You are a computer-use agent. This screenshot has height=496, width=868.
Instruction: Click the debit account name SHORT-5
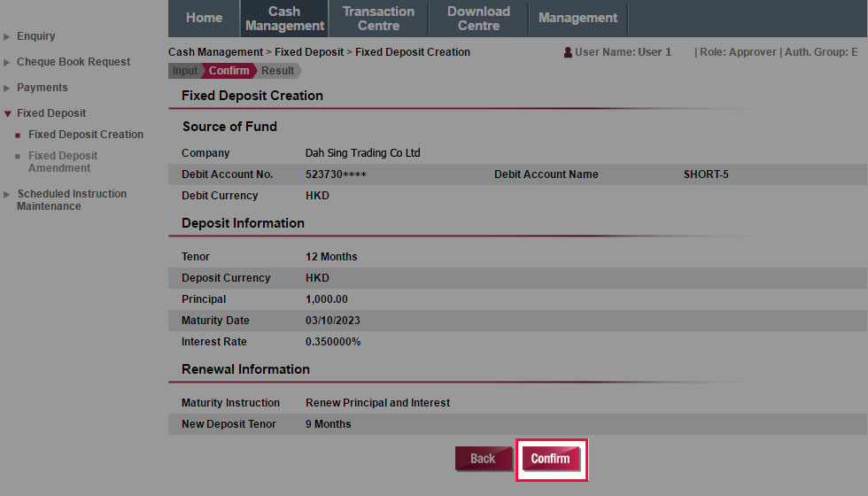point(706,174)
